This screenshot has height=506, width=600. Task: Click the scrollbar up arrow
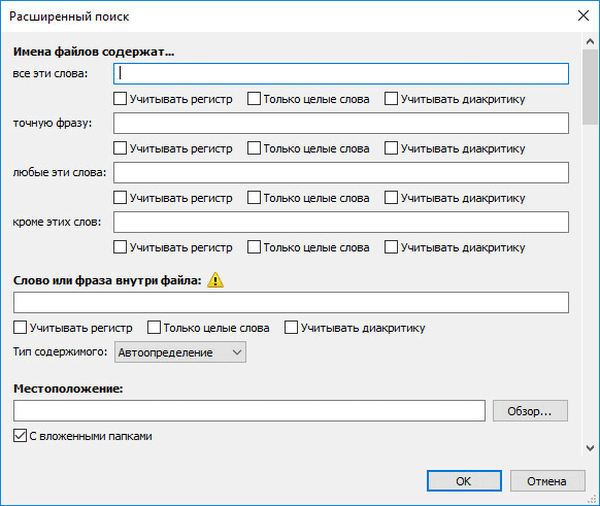(590, 41)
